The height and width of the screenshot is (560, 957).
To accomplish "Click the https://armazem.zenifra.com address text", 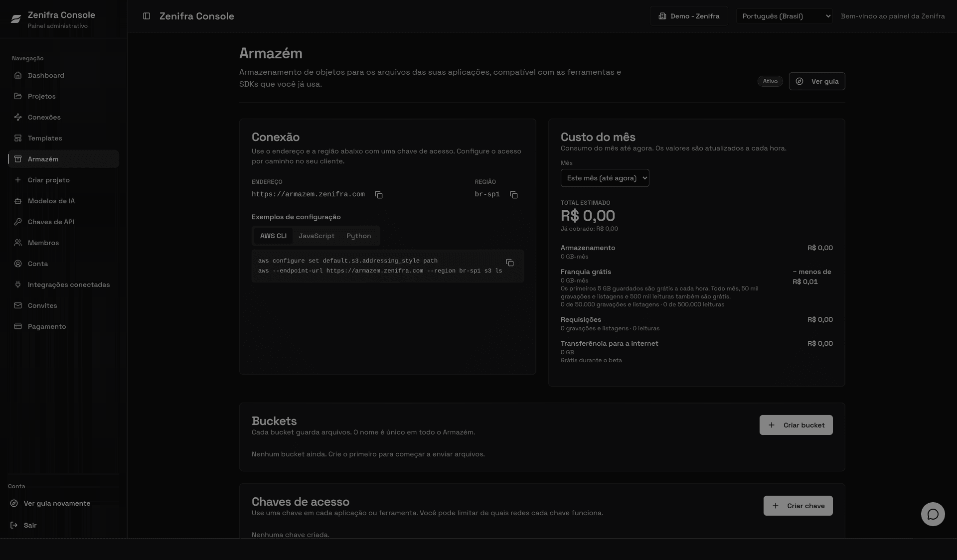I will [308, 194].
